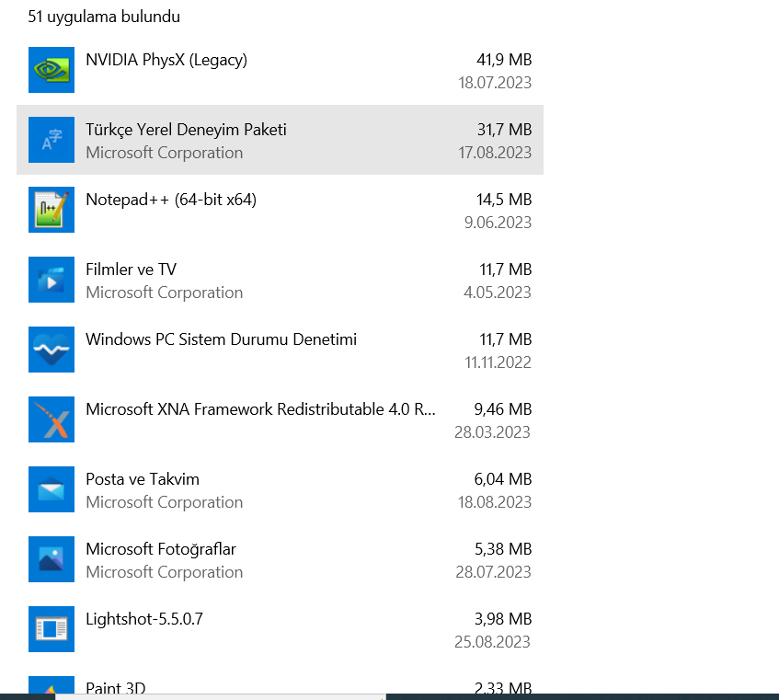Click the 14,5 MB size value

[x=504, y=200]
